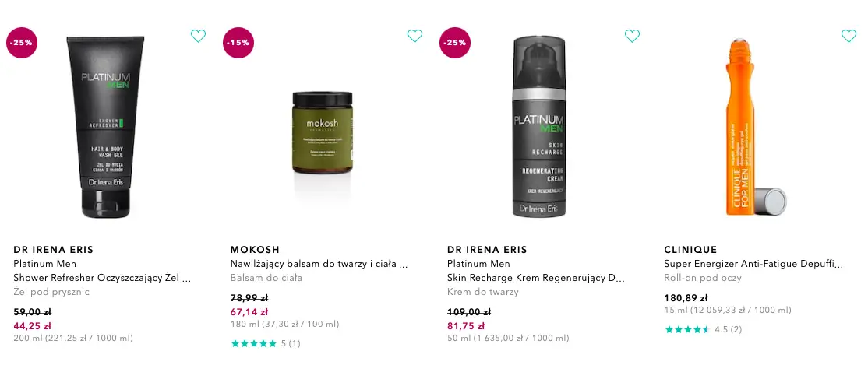Screen dimensions: 868x372
Task: Open Mokosh five-star rating reviews
Action: click(x=265, y=343)
